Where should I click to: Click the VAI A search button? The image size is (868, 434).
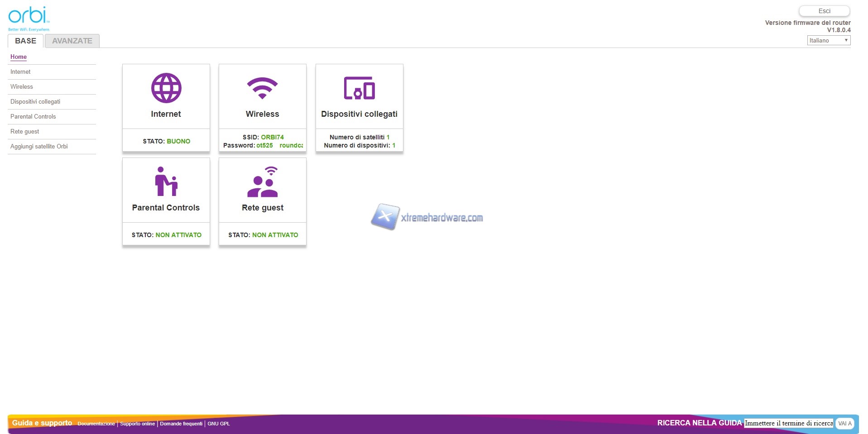click(x=844, y=424)
